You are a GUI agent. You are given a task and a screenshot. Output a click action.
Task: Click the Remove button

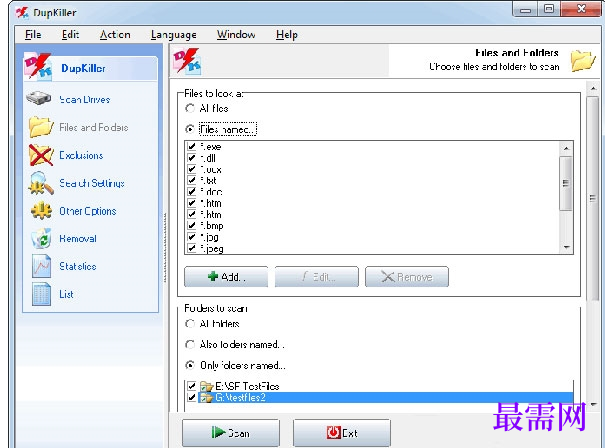[407, 277]
